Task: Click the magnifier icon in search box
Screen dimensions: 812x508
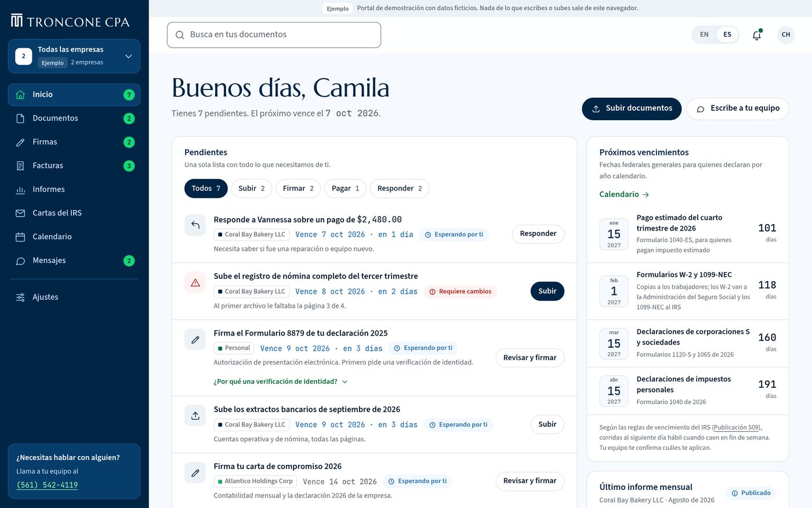Action: tap(180, 35)
